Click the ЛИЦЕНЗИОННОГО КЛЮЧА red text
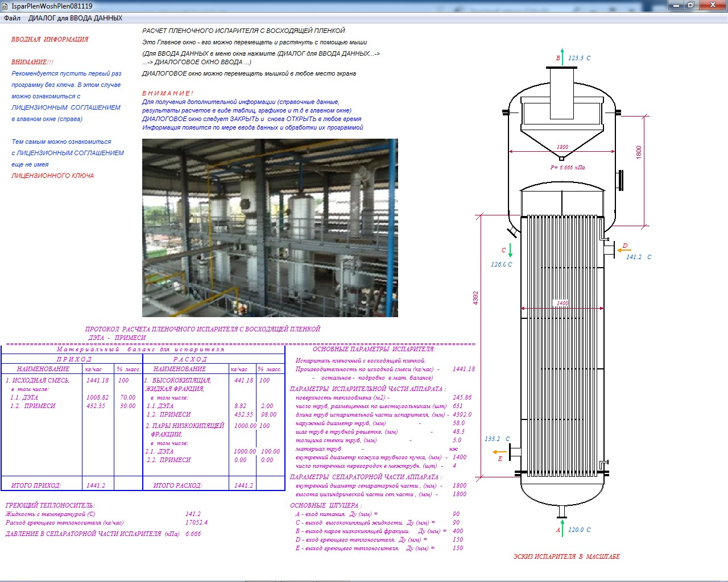Viewport: 728px width, 582px height. point(52,176)
